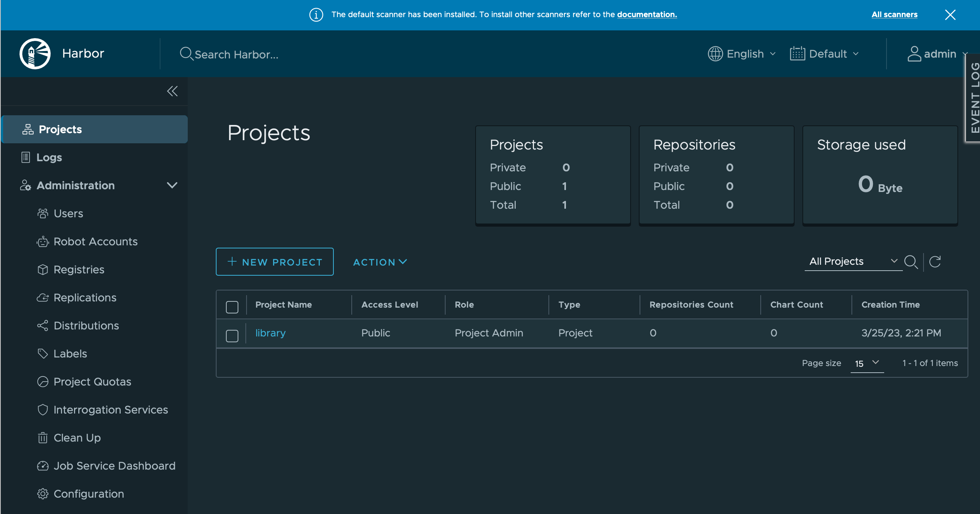Click NEW PROJECT button
This screenshot has width=980, height=514.
coord(275,262)
